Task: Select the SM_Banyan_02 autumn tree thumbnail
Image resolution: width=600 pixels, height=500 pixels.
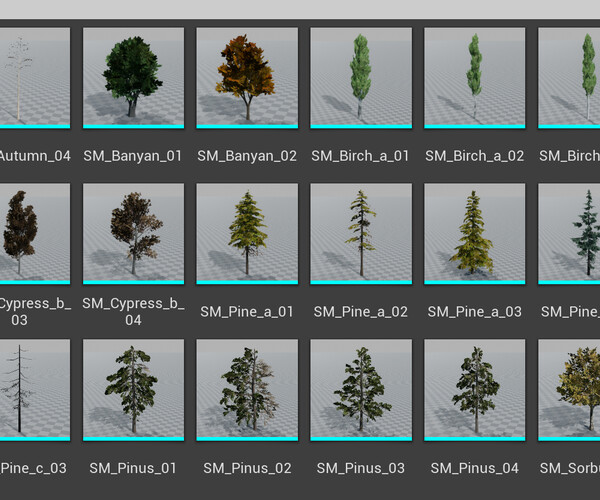Action: click(247, 78)
